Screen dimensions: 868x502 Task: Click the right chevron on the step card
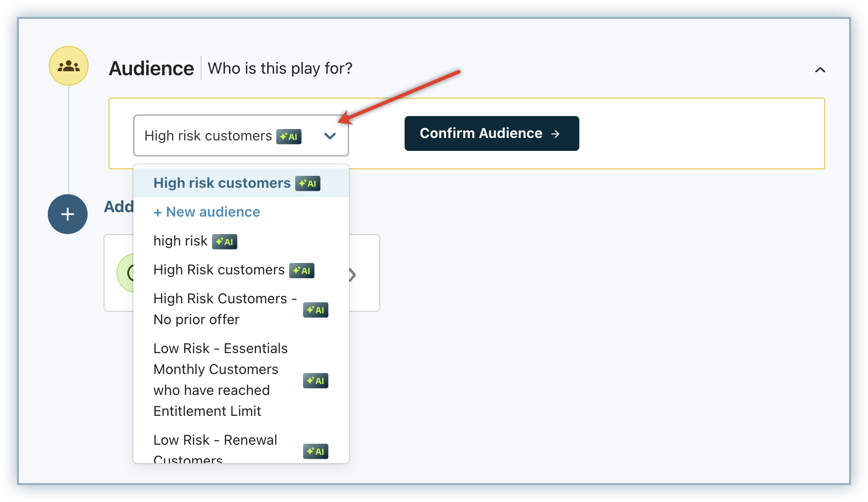coord(352,275)
